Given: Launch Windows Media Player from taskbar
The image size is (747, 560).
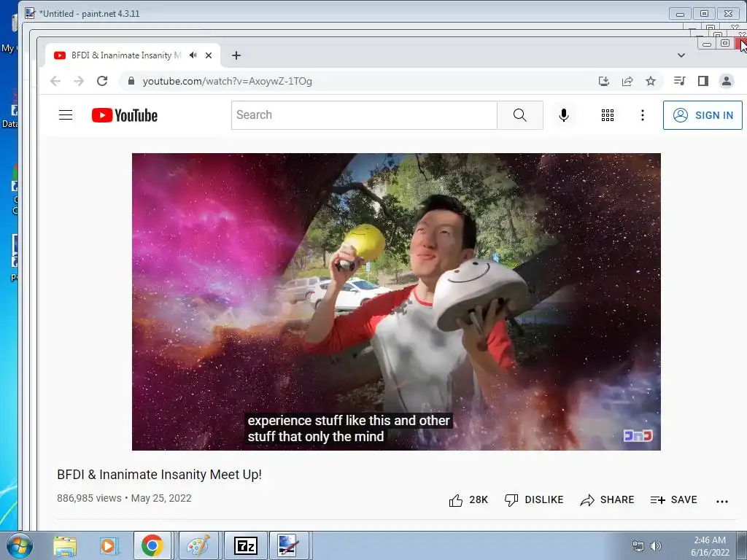Looking at the screenshot, I should coord(109,545).
